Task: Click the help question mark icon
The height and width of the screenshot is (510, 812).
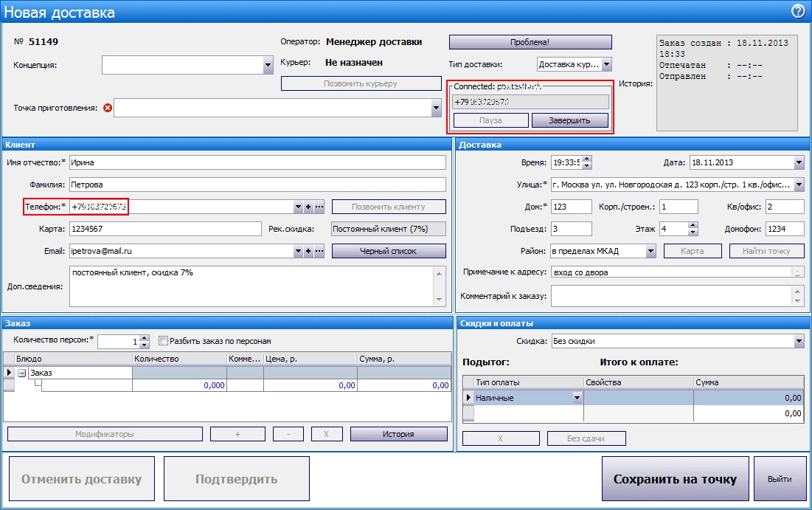Action: tap(797, 10)
